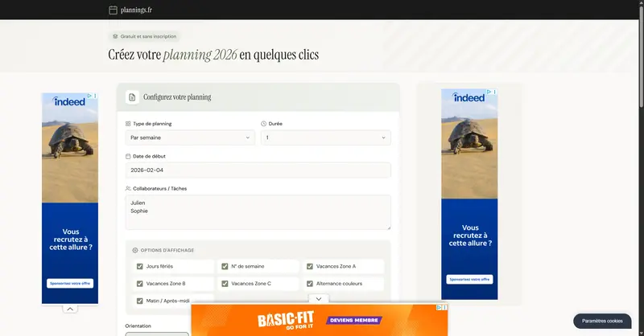Click the document icon beside Configurez votre planning

click(132, 97)
